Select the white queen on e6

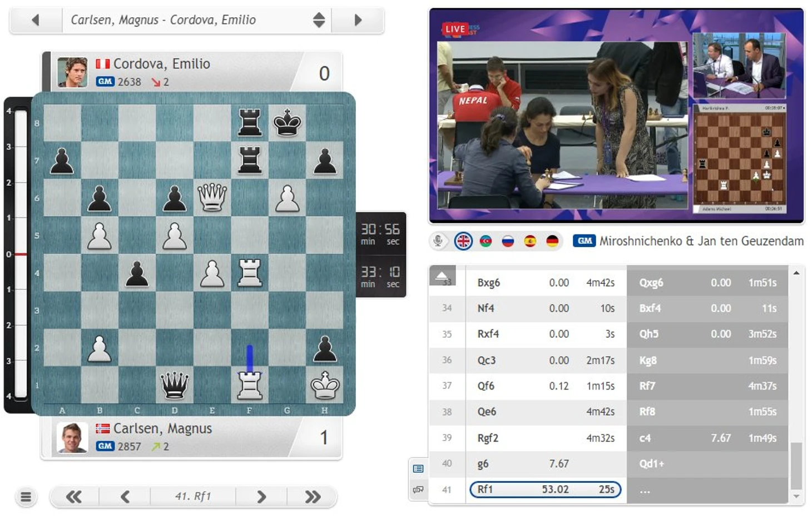[x=212, y=198]
